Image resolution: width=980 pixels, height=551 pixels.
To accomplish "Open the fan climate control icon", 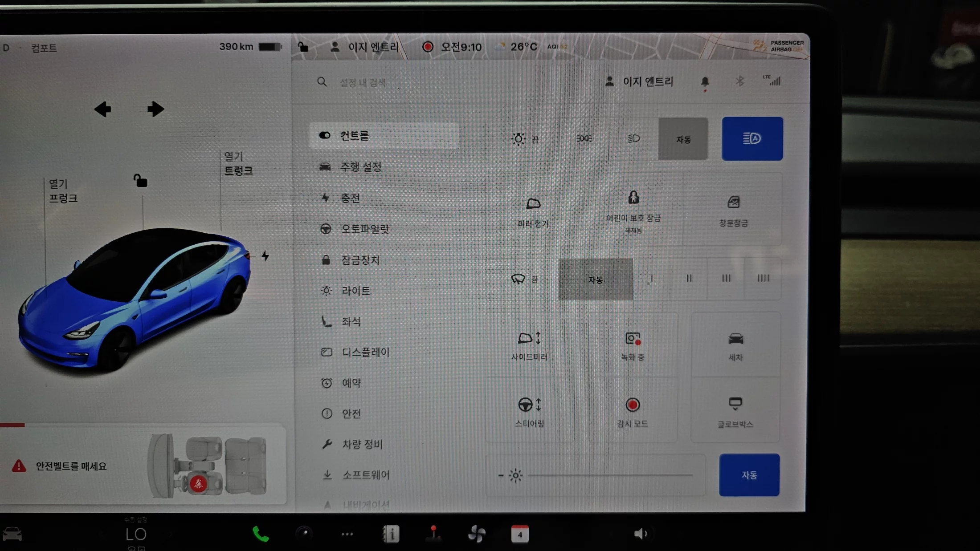I will (476, 534).
